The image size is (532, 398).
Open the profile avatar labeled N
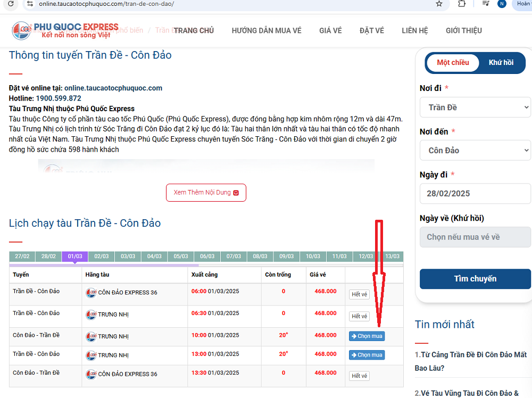click(502, 4)
